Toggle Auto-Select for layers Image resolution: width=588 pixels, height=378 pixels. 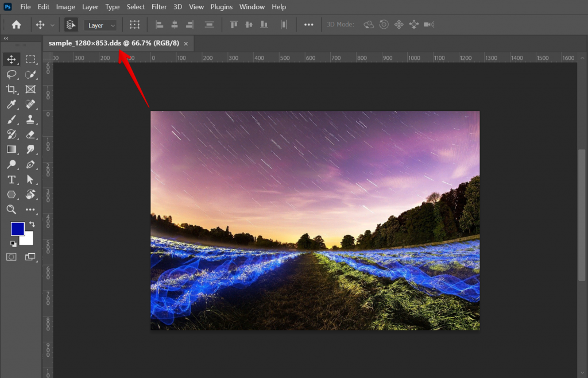coord(71,25)
